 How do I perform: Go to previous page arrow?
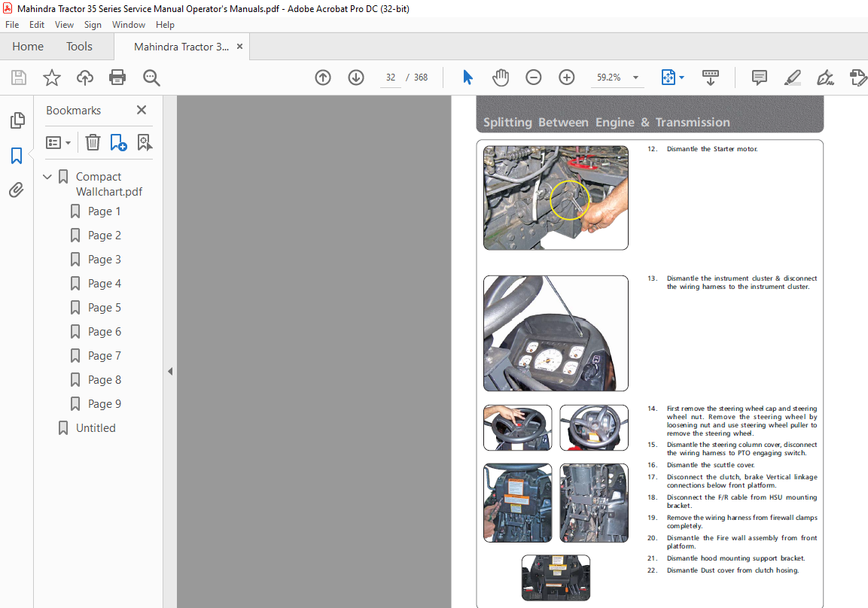323,78
